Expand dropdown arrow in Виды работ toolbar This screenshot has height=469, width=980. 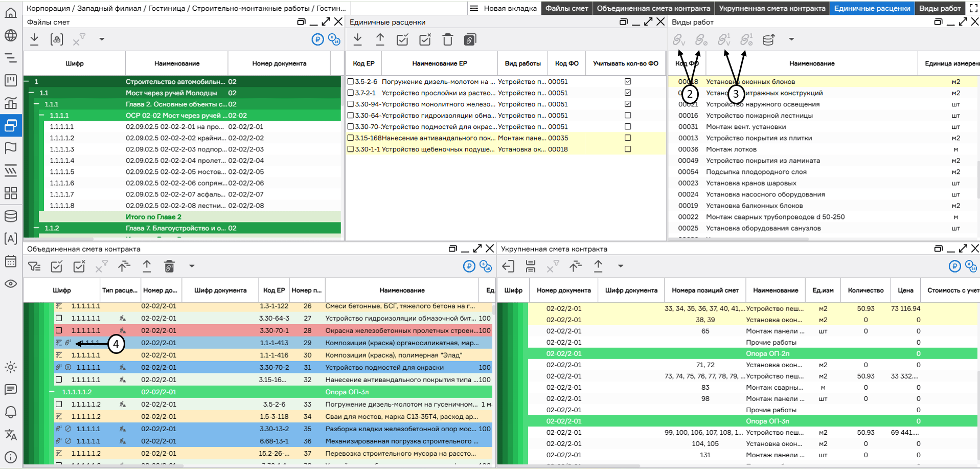click(791, 39)
